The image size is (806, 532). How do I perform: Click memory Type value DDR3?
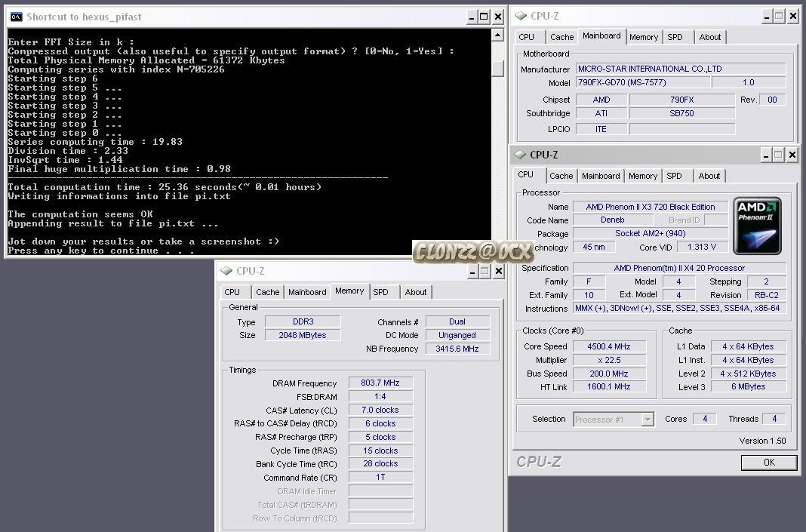click(303, 321)
